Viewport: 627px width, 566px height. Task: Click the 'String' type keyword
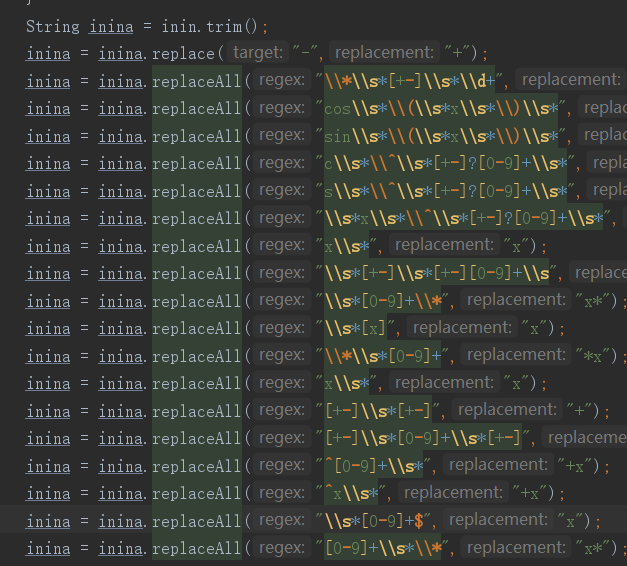coord(53,27)
